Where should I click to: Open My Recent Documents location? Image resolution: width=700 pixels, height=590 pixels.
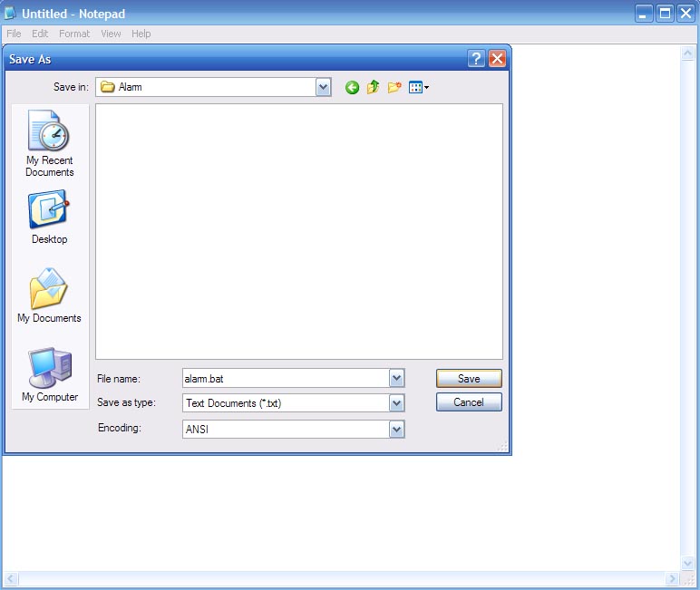point(49,143)
